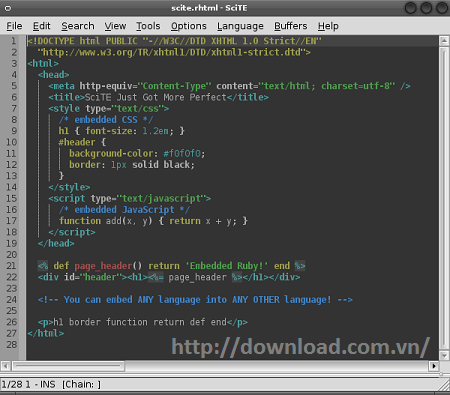Click the paragraph text on line 26

140,322
